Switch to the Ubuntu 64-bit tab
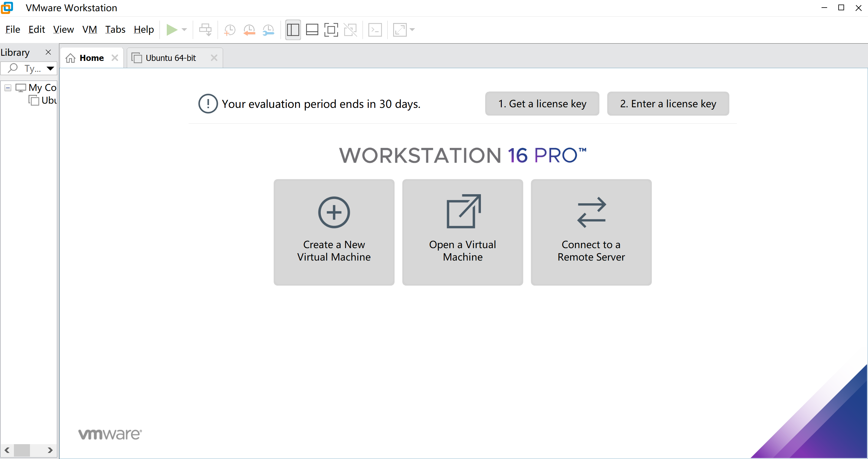Viewport: 868px width, 459px height. point(170,58)
